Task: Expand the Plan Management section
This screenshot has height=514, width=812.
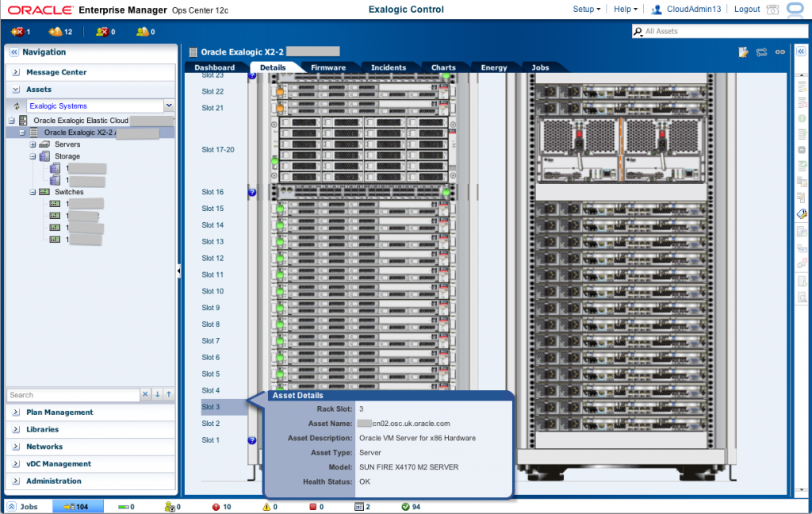Action: pos(16,412)
